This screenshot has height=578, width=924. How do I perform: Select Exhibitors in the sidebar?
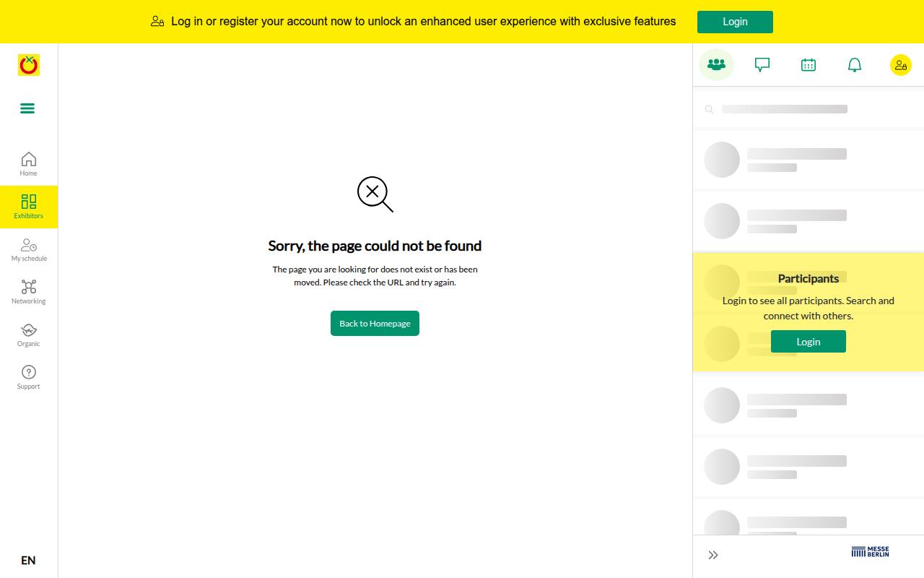pos(29,207)
